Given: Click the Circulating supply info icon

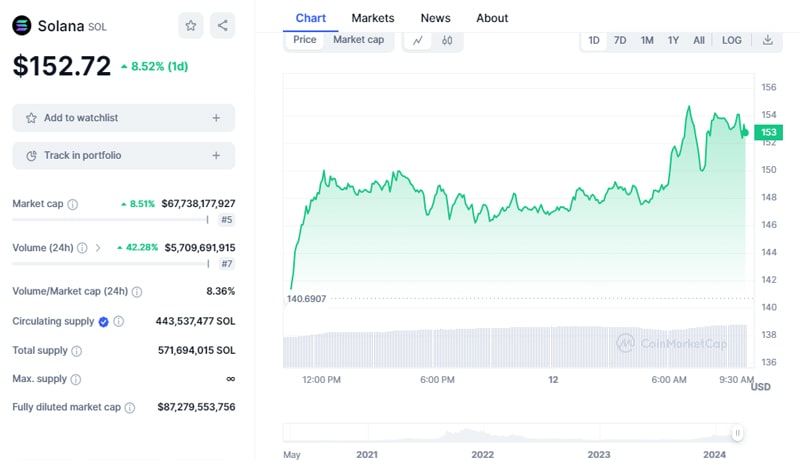Looking at the screenshot, I should (118, 321).
